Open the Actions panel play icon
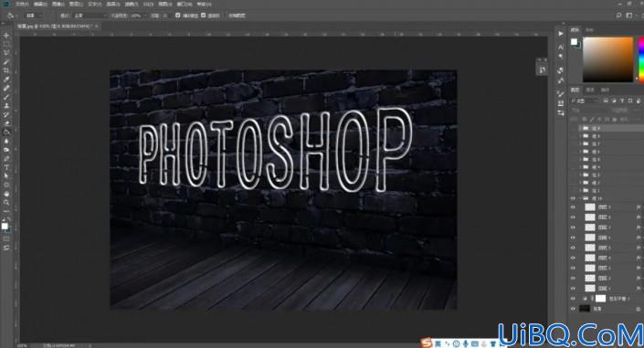Image resolution: width=644 pixels, height=348 pixels. (561, 34)
